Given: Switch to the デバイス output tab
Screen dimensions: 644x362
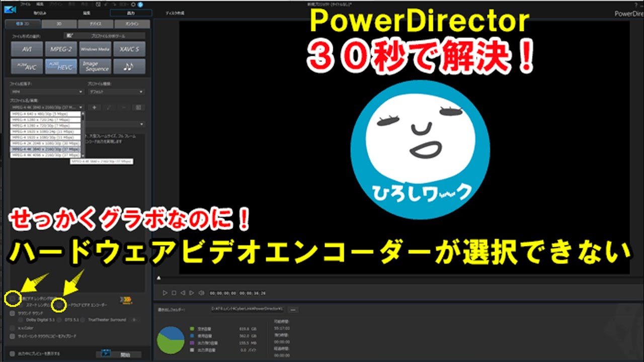Looking at the screenshot, I should (95, 24).
